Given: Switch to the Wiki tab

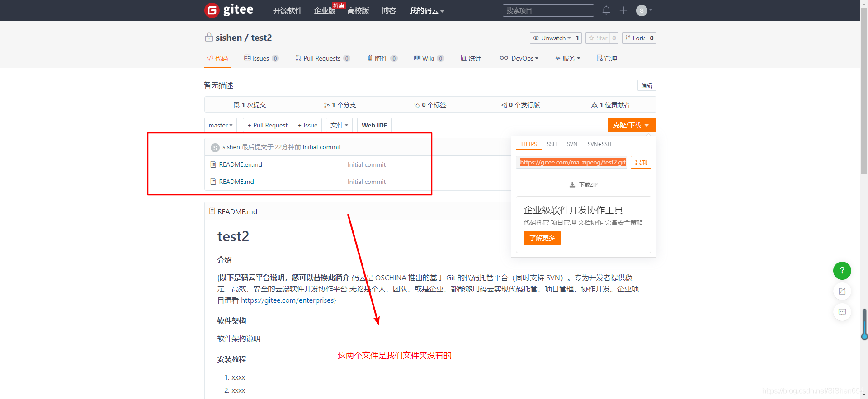Looking at the screenshot, I should coord(429,58).
